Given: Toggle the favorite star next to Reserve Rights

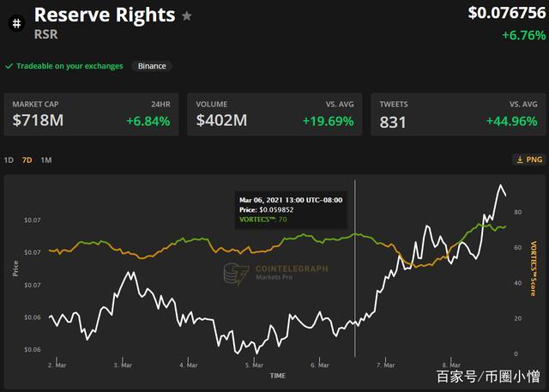Looking at the screenshot, I should click(x=187, y=15).
